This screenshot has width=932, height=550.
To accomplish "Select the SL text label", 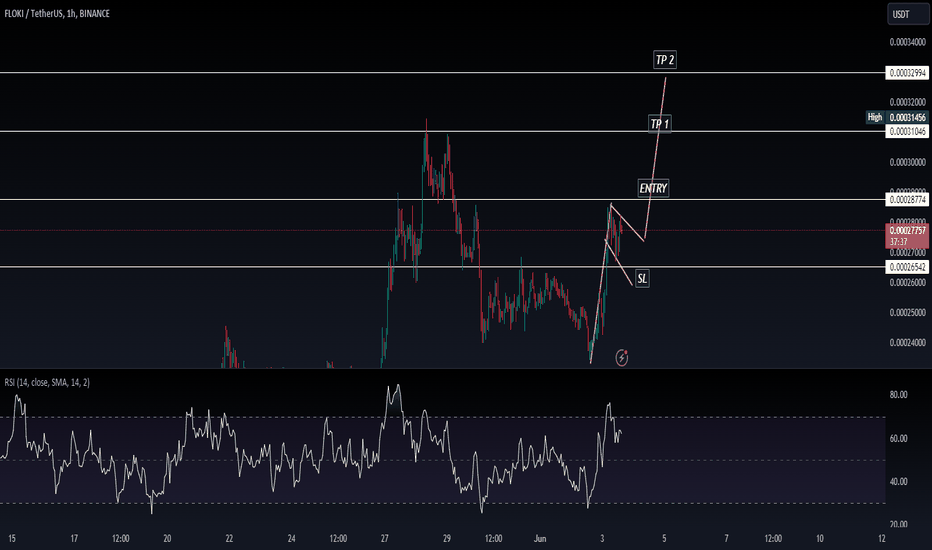I will click(642, 278).
